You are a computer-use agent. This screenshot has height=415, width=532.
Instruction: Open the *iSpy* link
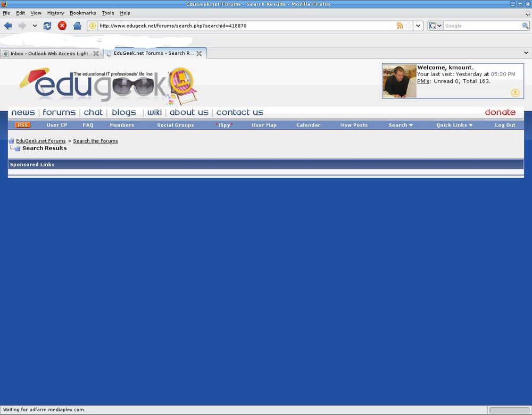tap(225, 125)
